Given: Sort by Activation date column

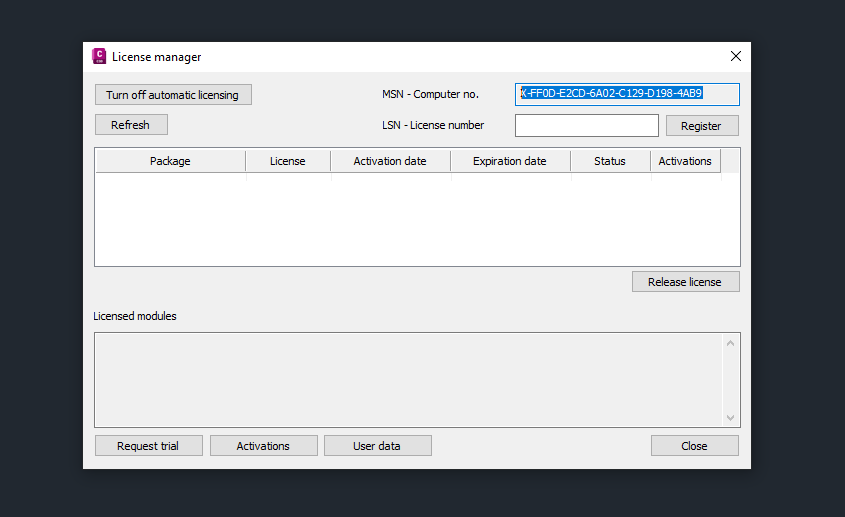Looking at the screenshot, I should click(390, 161).
